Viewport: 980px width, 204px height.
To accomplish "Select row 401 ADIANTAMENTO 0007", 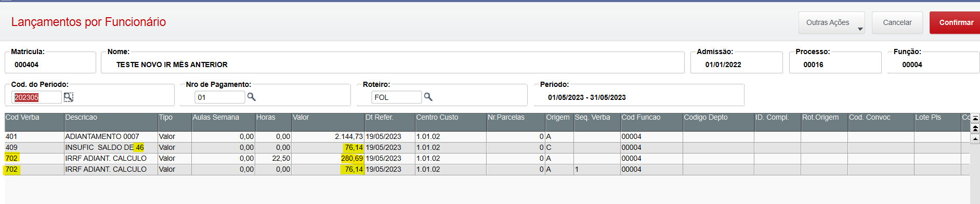I will pyautogui.click(x=487, y=136).
